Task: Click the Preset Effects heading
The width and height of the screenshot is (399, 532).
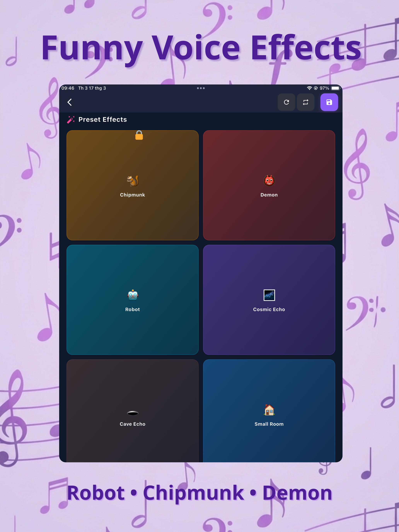Action: pos(103,119)
